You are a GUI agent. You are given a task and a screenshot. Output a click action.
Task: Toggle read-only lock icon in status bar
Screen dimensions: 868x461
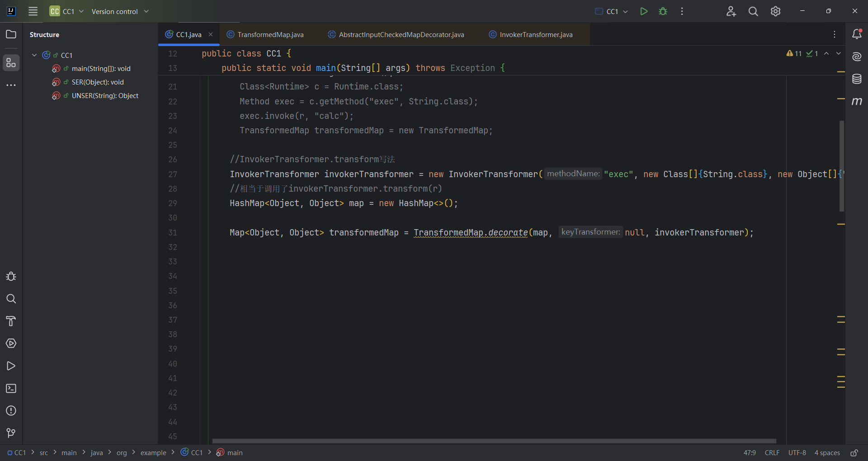[854, 453]
